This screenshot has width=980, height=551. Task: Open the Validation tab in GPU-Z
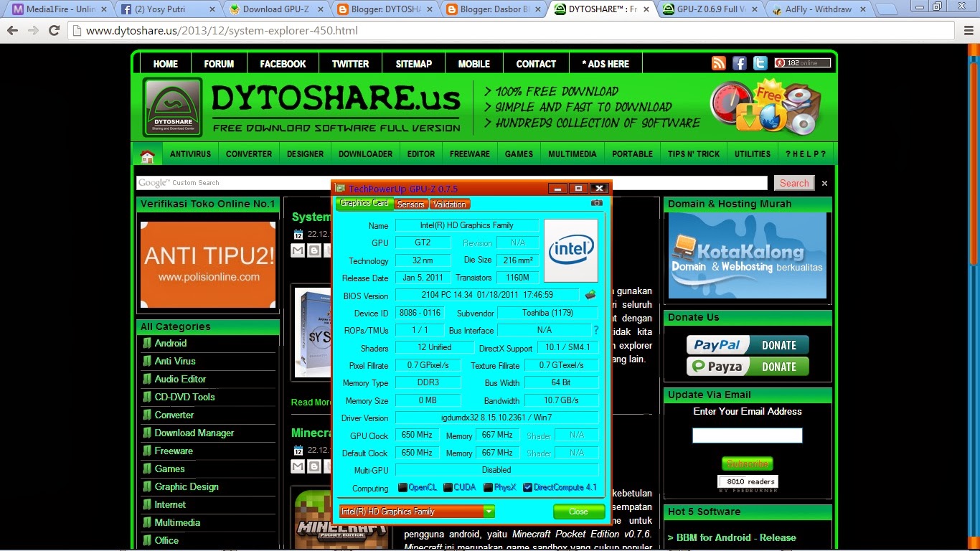pyautogui.click(x=450, y=204)
